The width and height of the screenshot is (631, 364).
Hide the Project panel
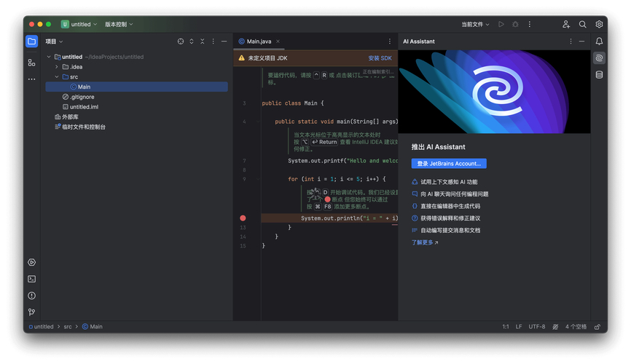[224, 41]
